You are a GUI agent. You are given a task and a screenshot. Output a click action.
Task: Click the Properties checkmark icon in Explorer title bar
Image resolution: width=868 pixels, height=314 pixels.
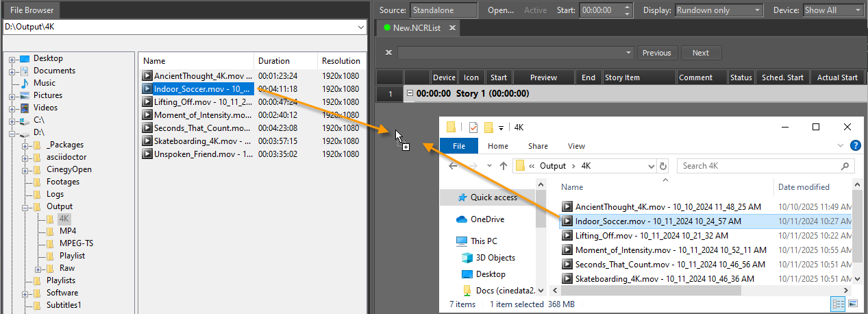(473, 127)
